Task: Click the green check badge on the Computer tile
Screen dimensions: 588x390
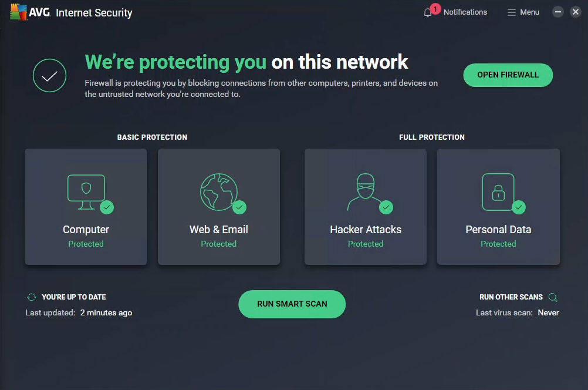Action: (x=107, y=207)
